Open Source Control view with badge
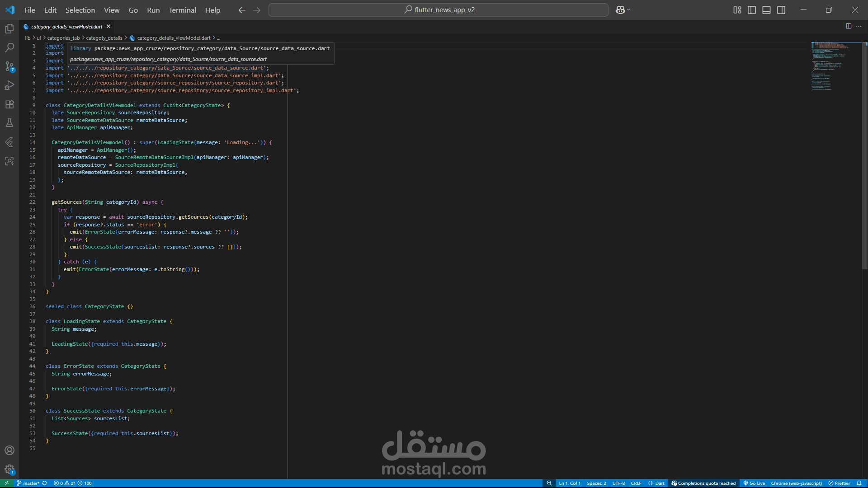868x488 pixels. (9, 66)
